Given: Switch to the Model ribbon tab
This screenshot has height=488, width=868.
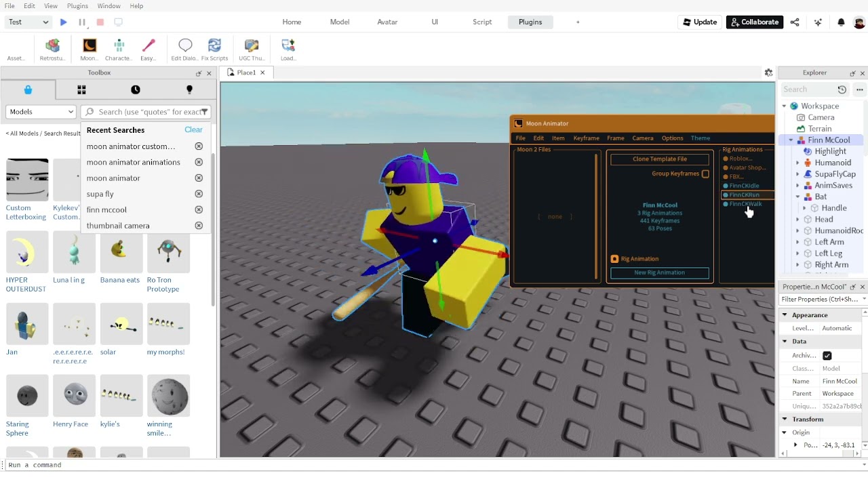Looking at the screenshot, I should pos(340,22).
